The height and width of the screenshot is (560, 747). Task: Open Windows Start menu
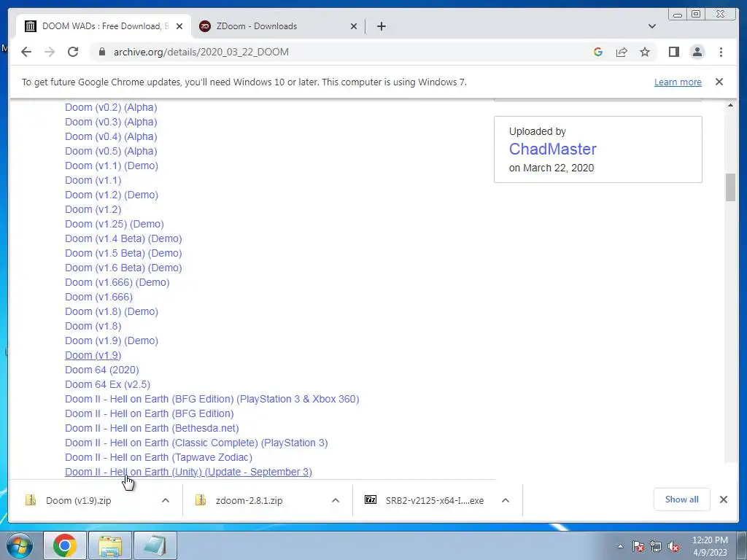point(20,545)
